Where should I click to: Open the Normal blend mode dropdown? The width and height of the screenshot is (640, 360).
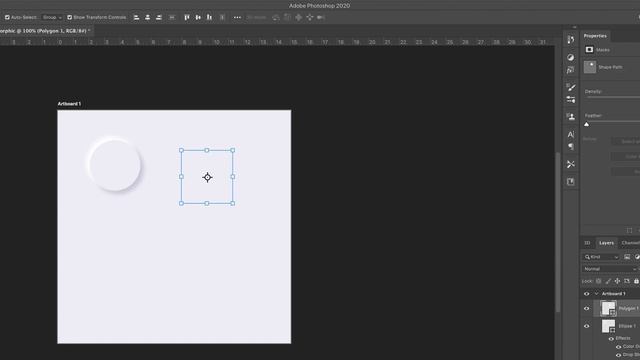point(610,269)
